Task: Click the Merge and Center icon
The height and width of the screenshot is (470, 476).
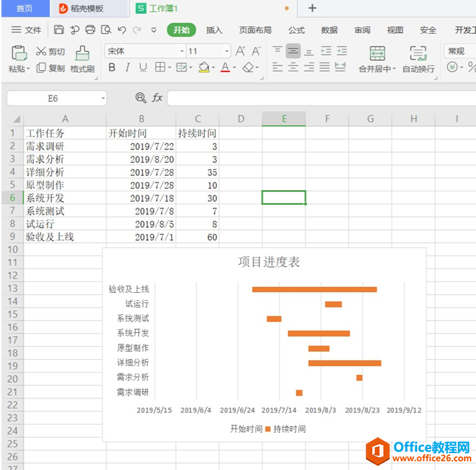Action: 377,53
